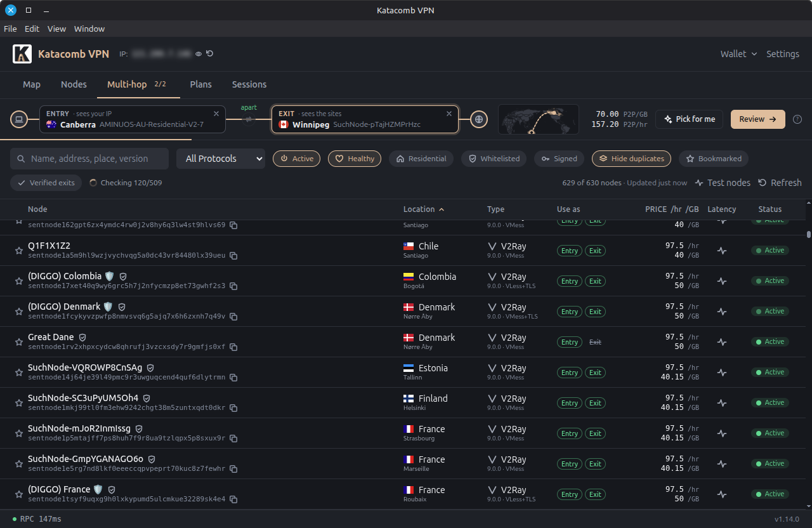Click the help question mark icon
This screenshot has width=812, height=528.
pyautogui.click(x=797, y=119)
